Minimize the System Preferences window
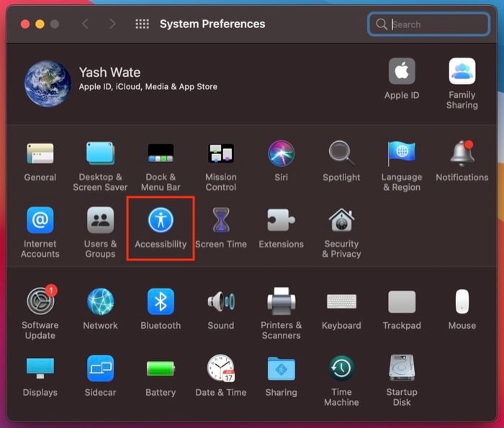 click(x=40, y=24)
